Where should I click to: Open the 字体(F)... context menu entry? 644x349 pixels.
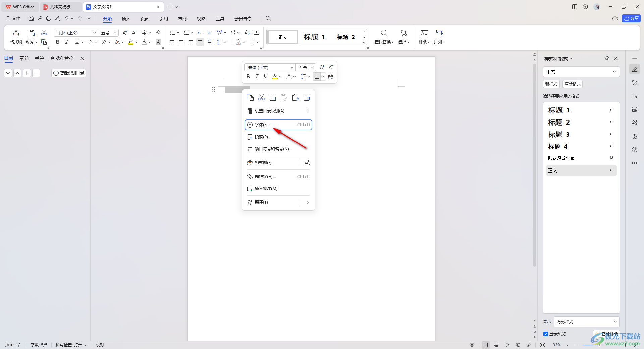pyautogui.click(x=278, y=125)
